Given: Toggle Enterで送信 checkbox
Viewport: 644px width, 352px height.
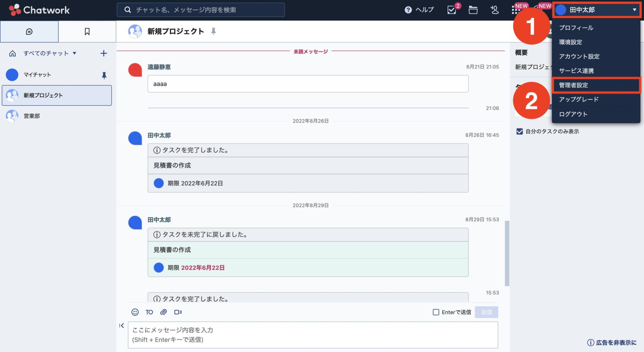Looking at the screenshot, I should pyautogui.click(x=436, y=312).
